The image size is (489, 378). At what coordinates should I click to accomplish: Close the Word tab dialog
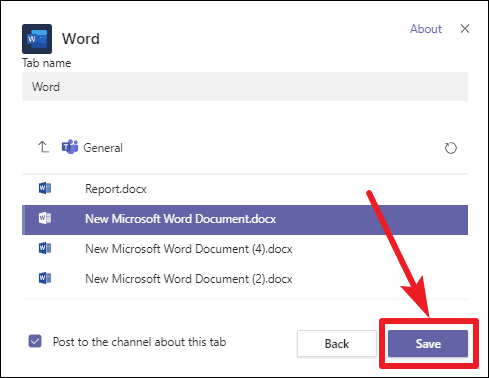click(465, 29)
